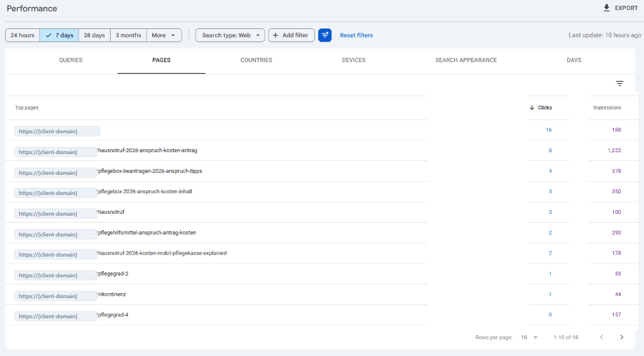Screen dimensions: 644x356
Task: Click the impressions value 378
Action: click(x=616, y=171)
